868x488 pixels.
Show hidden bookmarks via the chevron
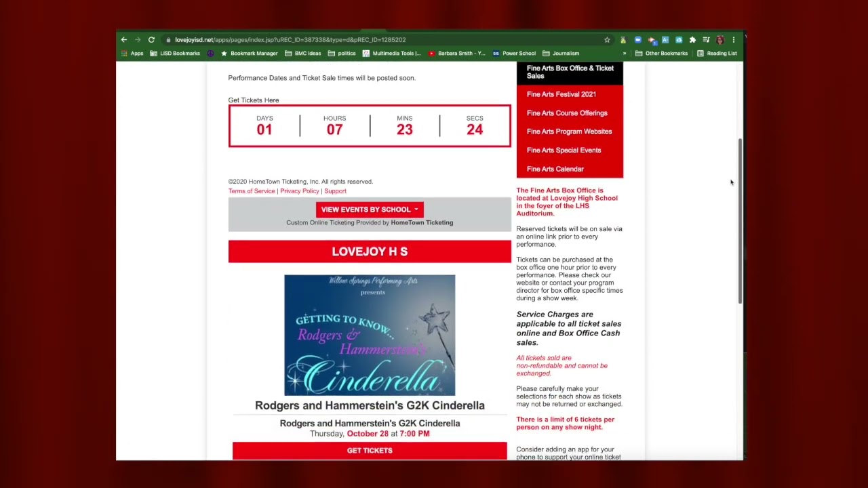click(625, 54)
